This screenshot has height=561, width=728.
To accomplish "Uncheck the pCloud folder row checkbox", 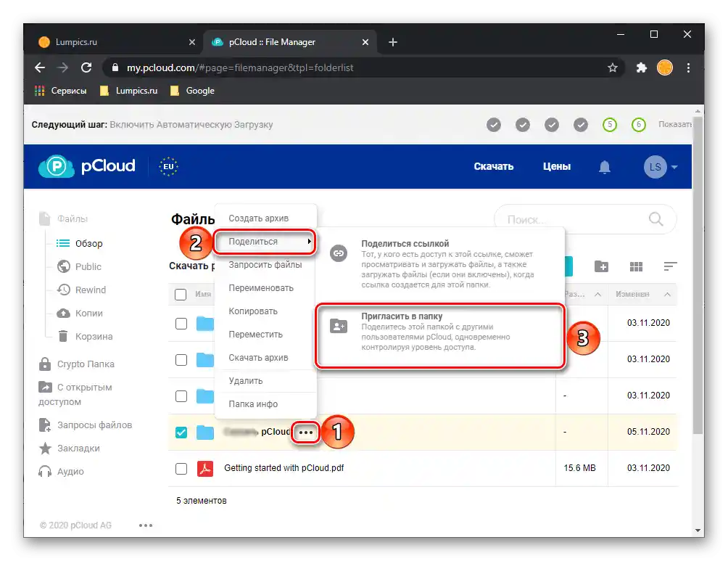I will 181,433.
